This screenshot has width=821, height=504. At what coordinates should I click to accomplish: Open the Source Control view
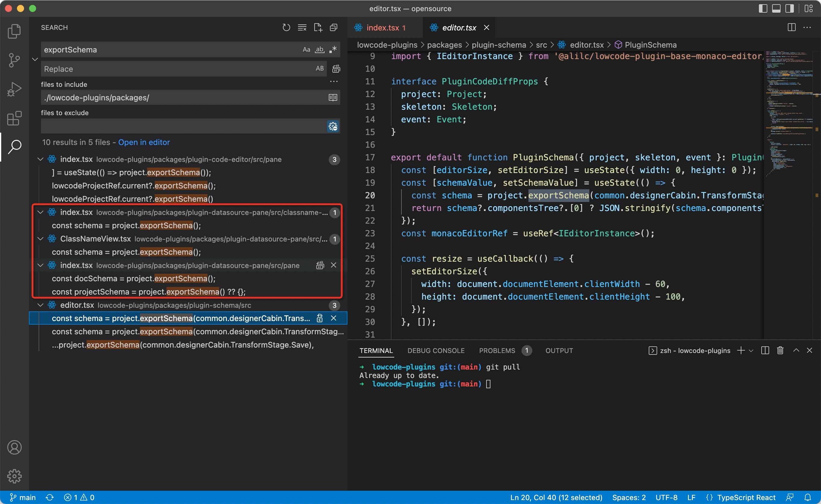coord(14,60)
